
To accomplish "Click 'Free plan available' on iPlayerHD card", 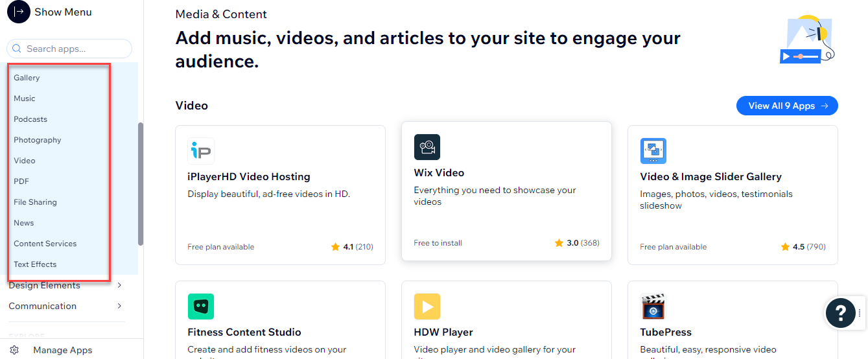I will click(x=221, y=247).
